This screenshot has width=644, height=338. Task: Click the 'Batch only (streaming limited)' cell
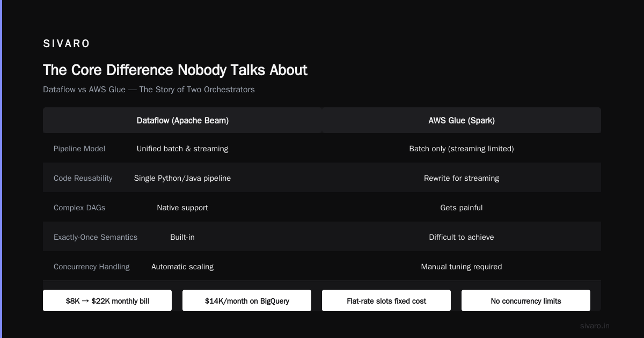click(462, 149)
